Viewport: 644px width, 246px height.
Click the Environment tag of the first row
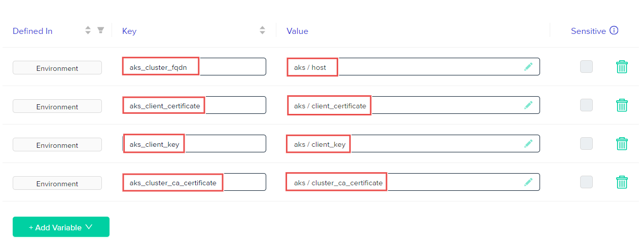[57, 68]
